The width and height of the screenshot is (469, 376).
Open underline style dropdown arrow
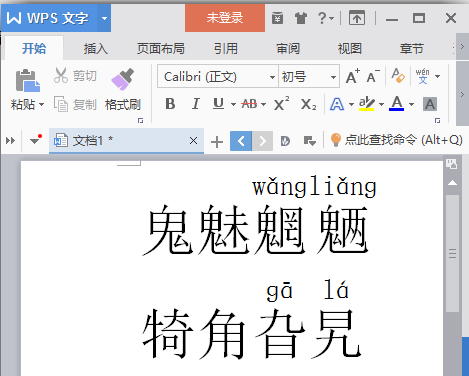[233, 105]
